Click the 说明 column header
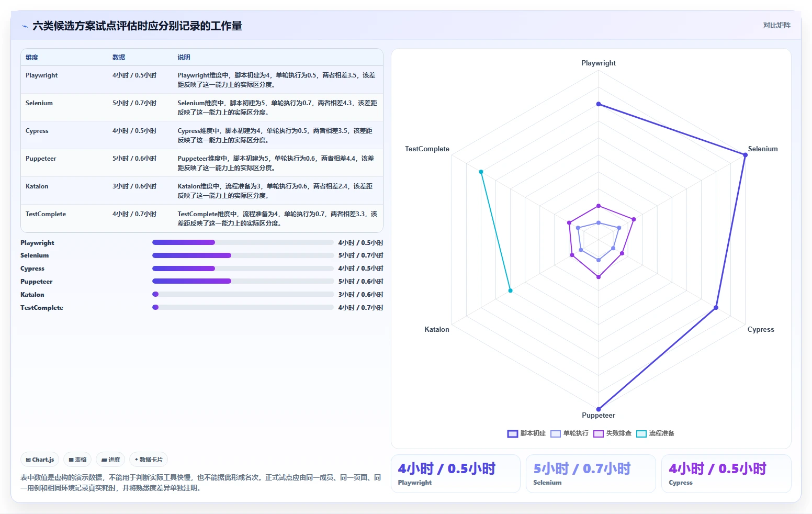Image resolution: width=812 pixels, height=514 pixels. 184,58
